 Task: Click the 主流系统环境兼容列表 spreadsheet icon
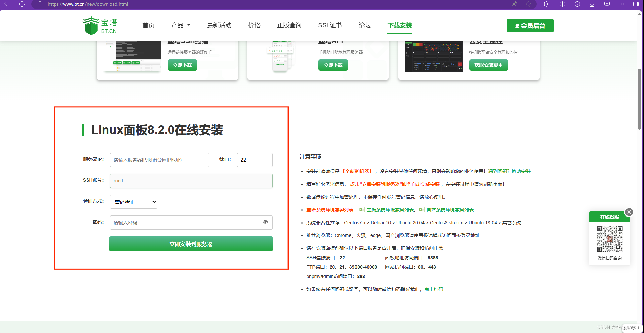click(362, 210)
